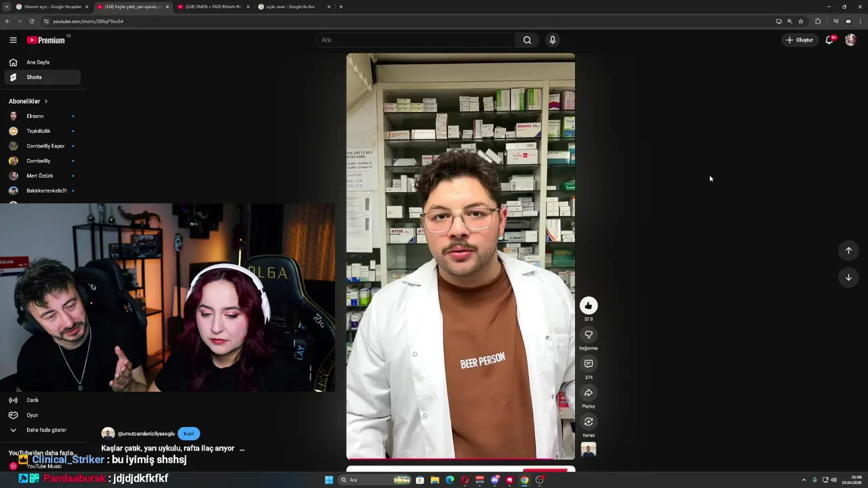Open the Short's sound thumbnail
The width and height of the screenshot is (868, 488).
[x=589, y=450]
